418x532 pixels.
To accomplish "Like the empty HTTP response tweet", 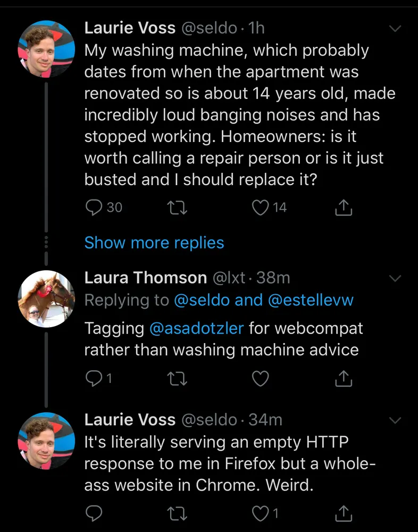I will pos(261,513).
